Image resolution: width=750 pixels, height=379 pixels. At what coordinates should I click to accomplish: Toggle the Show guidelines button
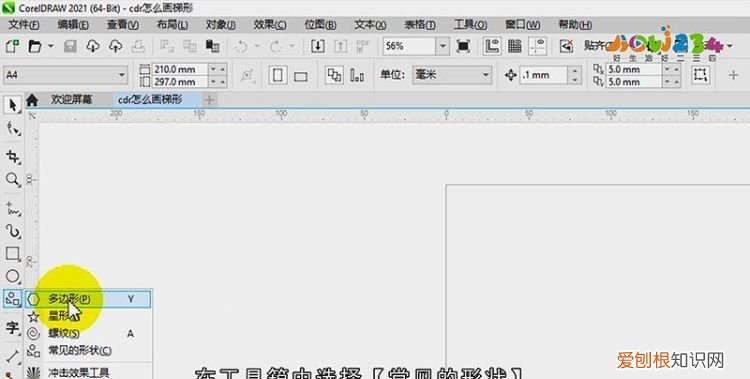tap(538, 46)
